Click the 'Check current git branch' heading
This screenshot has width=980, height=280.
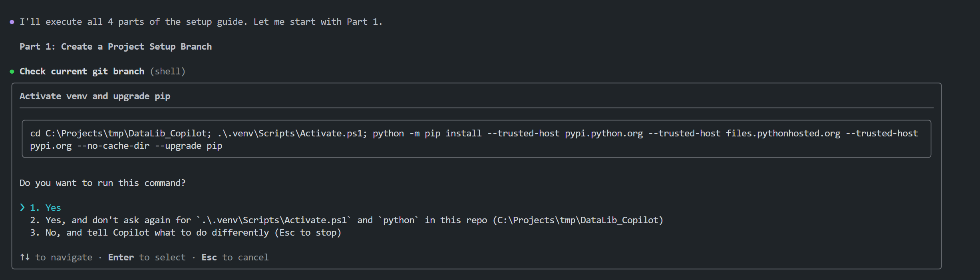(x=82, y=71)
